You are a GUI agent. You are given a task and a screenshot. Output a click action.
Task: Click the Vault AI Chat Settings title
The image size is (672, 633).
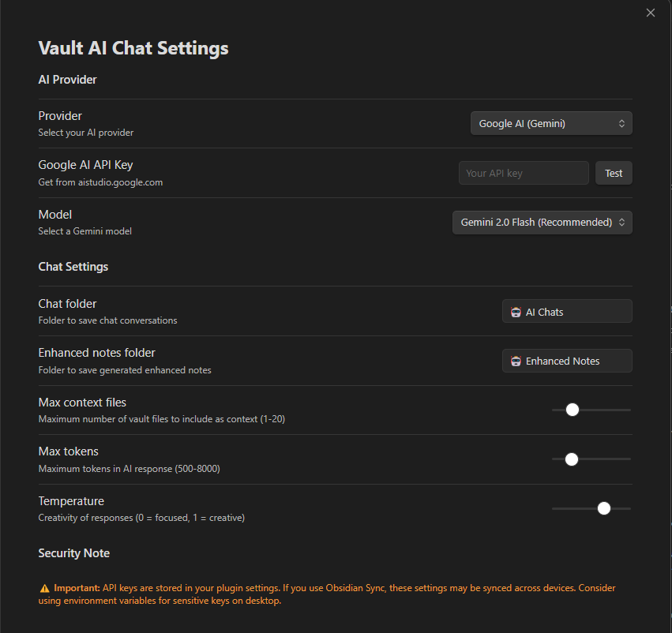(133, 48)
